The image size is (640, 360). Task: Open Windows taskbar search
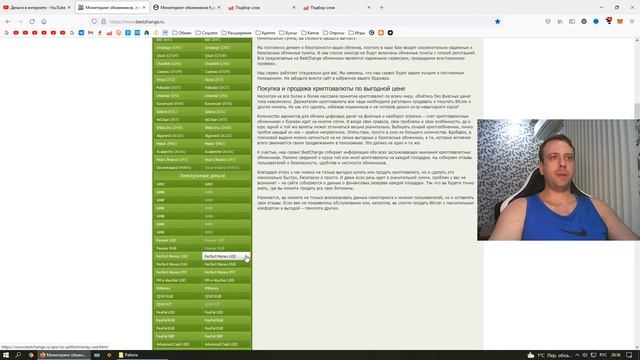pyautogui.click(x=18, y=355)
